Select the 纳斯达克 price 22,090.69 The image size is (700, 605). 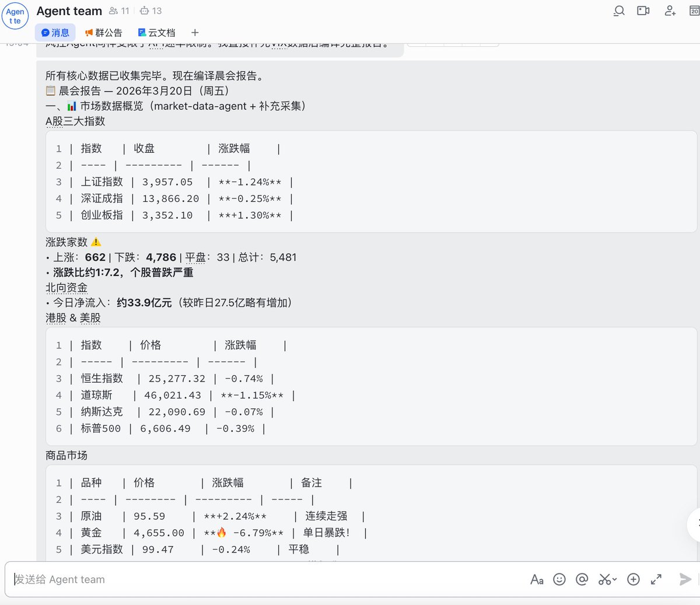tap(177, 412)
